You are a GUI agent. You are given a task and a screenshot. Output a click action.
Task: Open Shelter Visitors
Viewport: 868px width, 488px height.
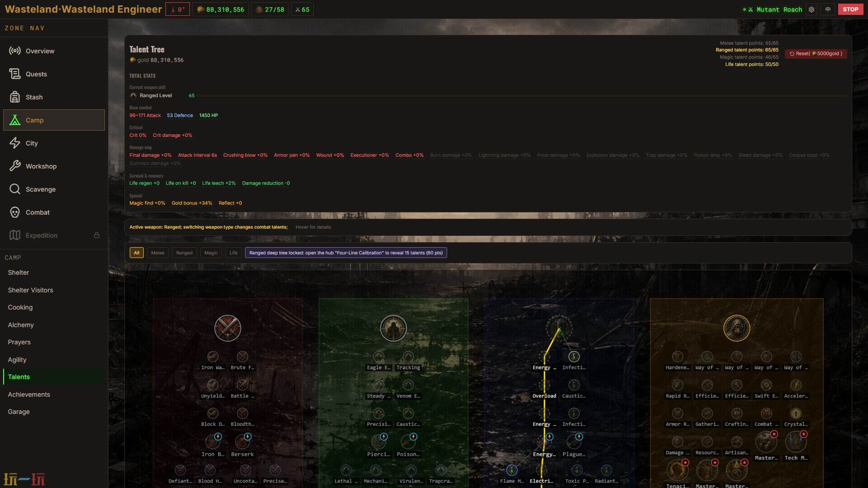(54, 290)
